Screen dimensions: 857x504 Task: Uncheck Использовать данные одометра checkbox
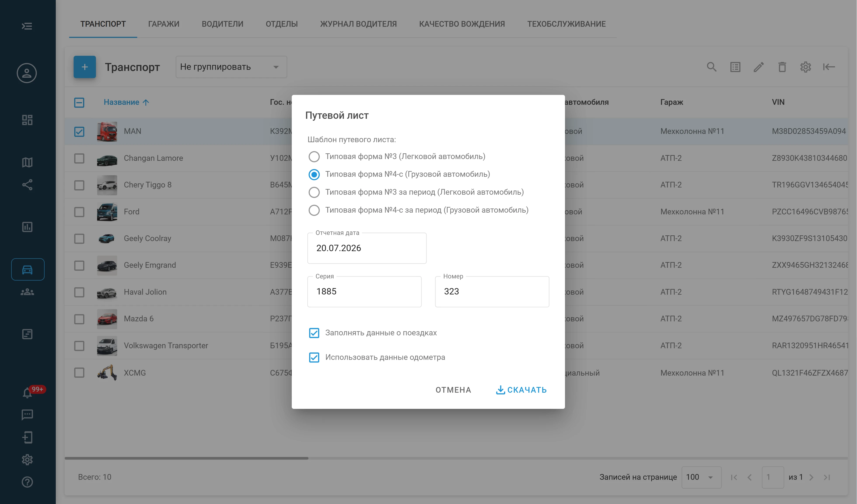click(314, 357)
